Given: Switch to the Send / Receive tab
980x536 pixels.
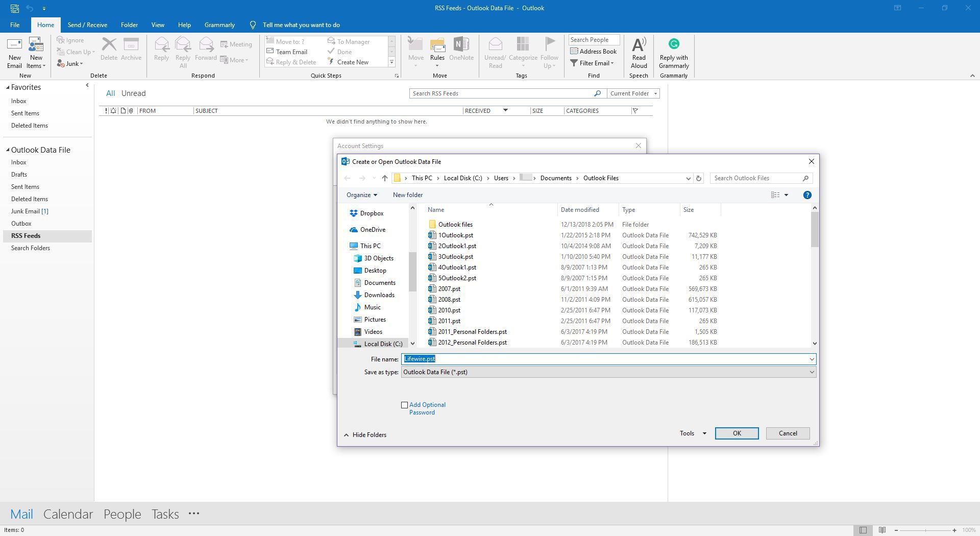Looking at the screenshot, I should click(x=87, y=25).
